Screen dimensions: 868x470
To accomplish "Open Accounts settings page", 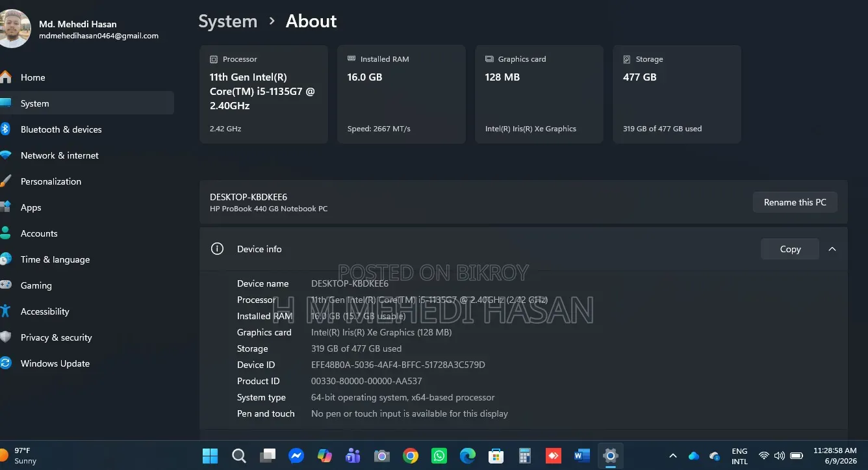I will [87, 233].
